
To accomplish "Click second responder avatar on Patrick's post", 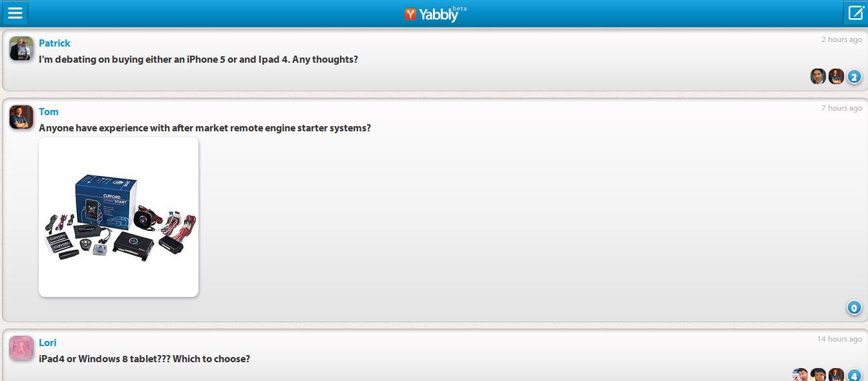I will click(x=836, y=76).
